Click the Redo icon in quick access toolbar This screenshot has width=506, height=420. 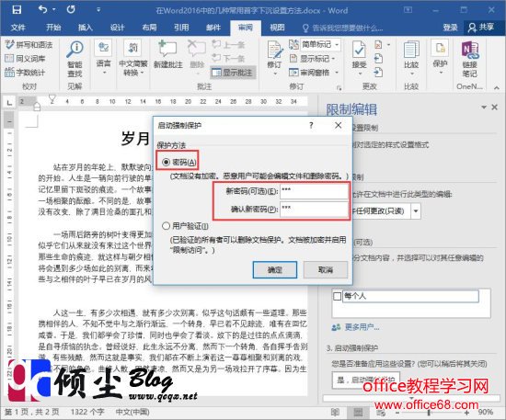71,10
